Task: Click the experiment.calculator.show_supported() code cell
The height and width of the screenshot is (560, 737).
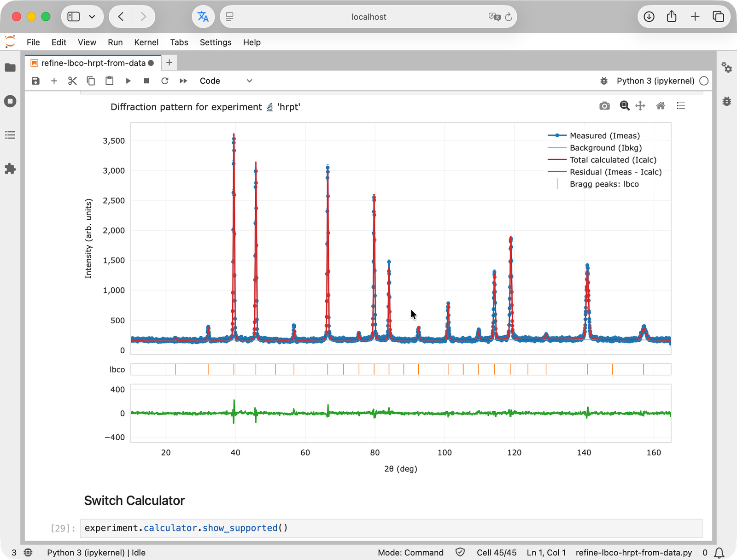Action: click(391, 528)
